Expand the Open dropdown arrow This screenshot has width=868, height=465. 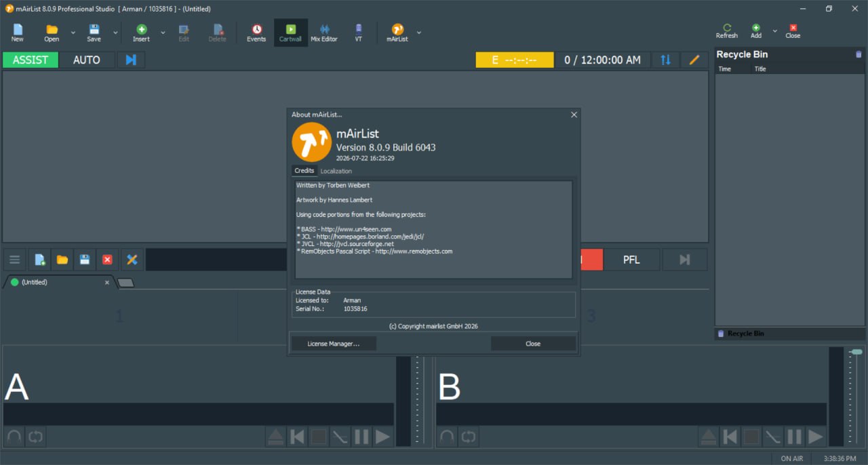tap(73, 33)
